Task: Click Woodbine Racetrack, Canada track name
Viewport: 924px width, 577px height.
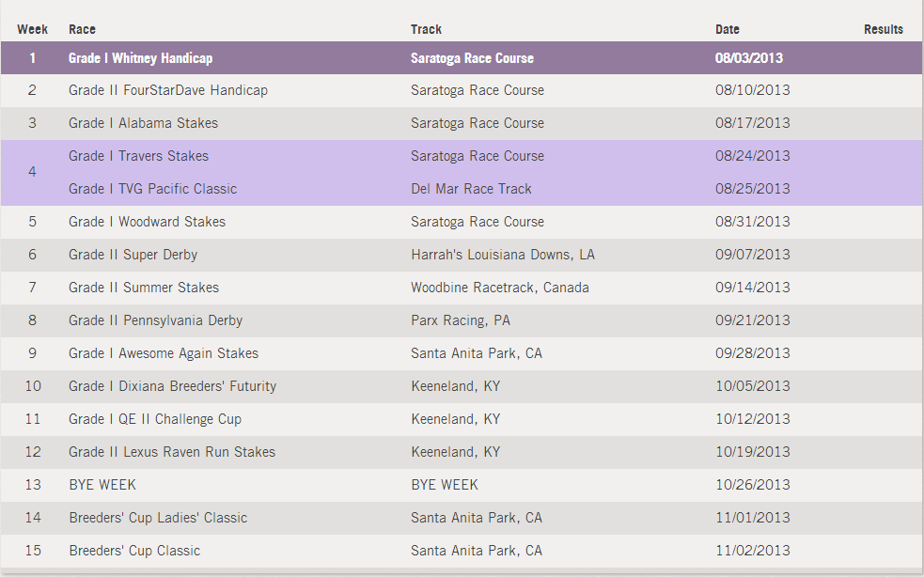Action: pos(499,288)
